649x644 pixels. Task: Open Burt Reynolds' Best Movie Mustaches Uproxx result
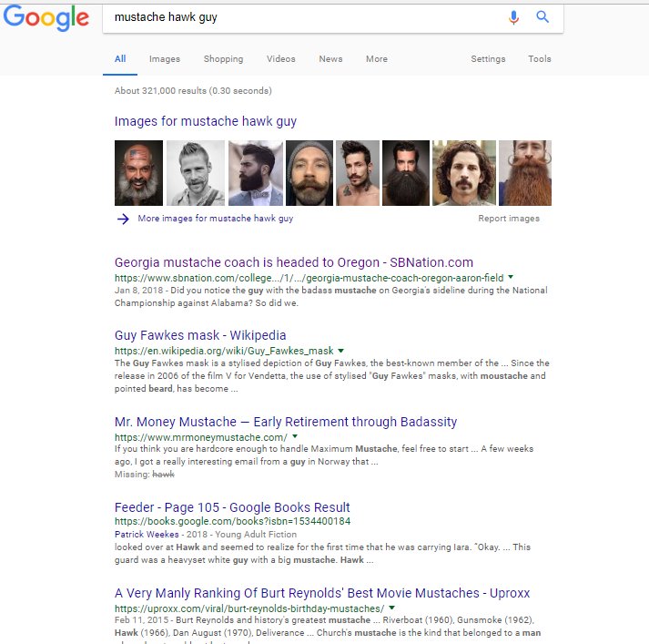pyautogui.click(x=322, y=594)
